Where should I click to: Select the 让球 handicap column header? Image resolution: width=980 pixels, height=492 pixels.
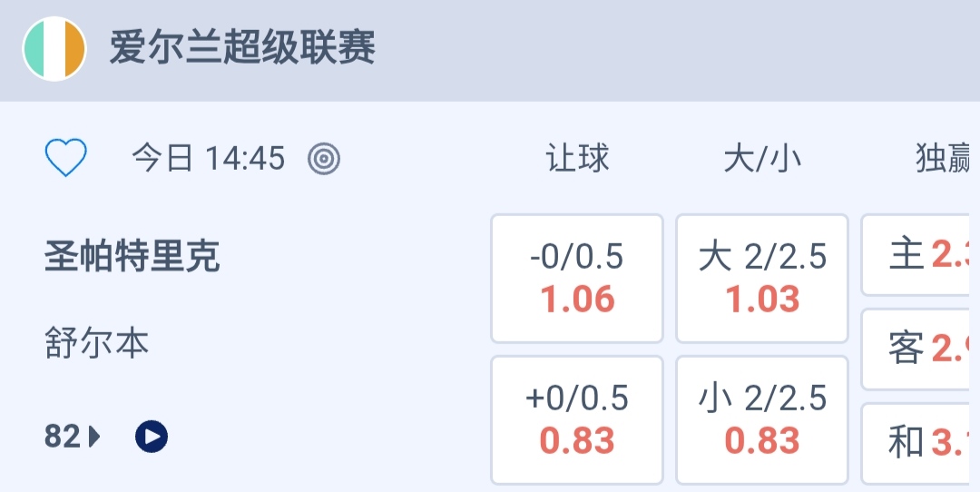click(577, 159)
